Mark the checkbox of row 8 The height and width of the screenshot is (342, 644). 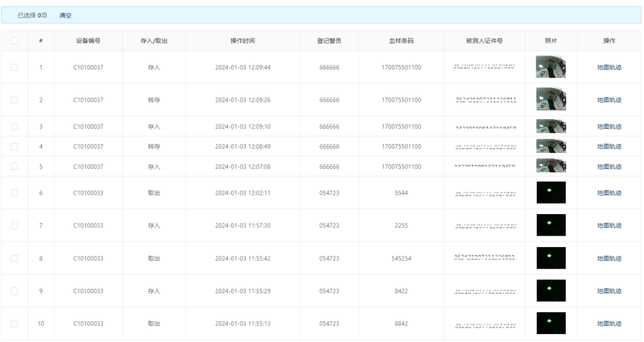point(14,258)
